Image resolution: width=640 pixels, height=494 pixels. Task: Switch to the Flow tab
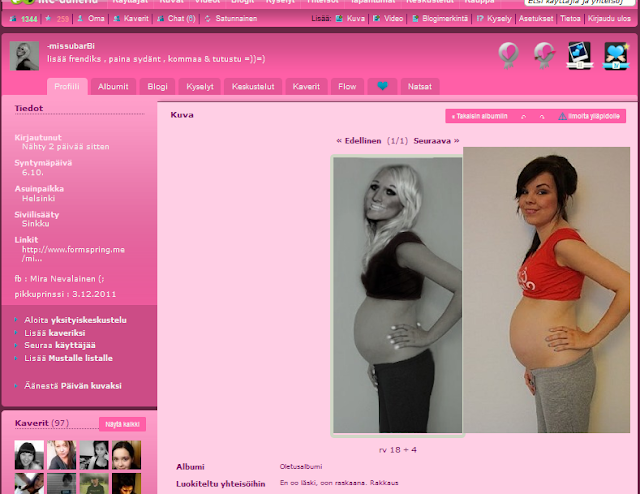click(347, 87)
